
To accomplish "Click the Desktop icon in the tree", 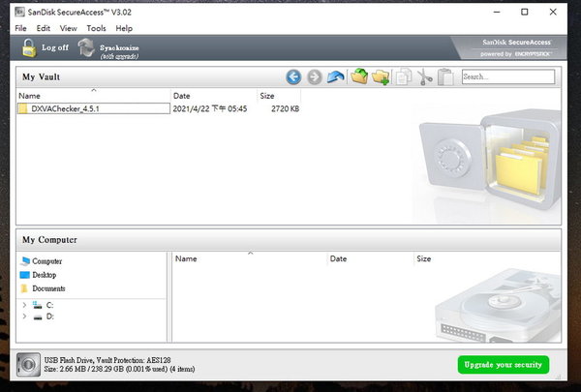I will pyautogui.click(x=25, y=275).
